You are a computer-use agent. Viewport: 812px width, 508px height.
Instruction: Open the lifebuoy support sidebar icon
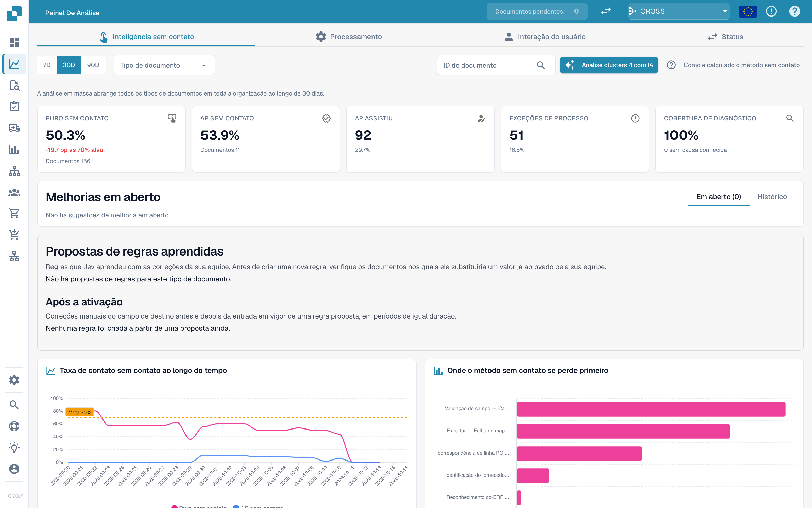coord(14,426)
